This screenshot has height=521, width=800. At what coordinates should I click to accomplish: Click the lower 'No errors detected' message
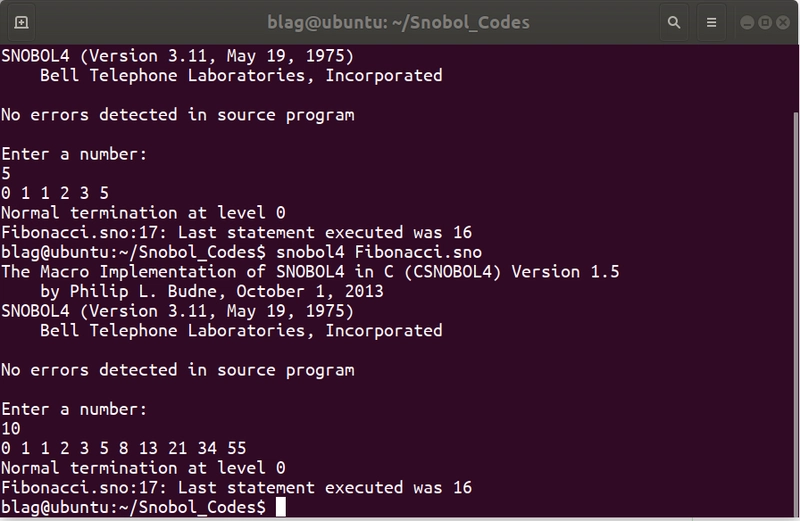pyautogui.click(x=177, y=369)
